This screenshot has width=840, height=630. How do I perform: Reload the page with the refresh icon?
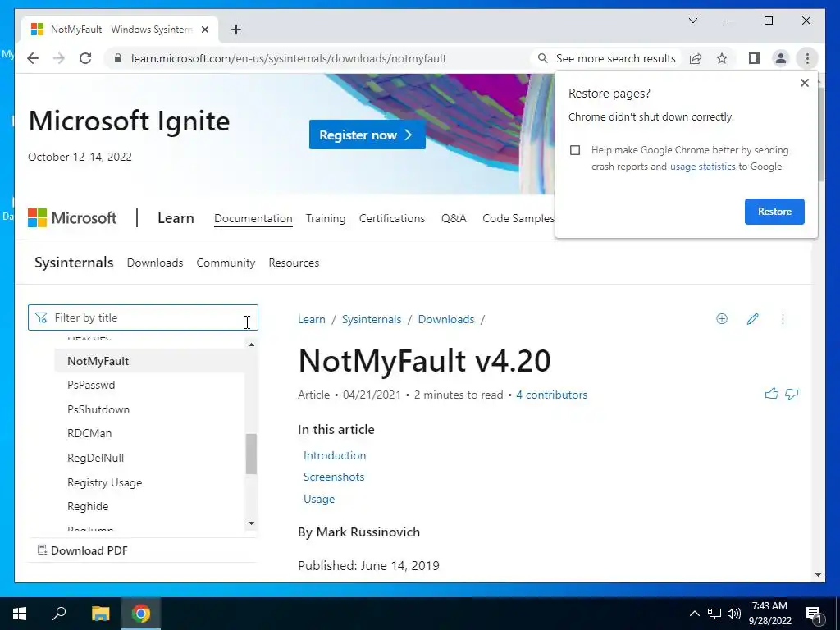pyautogui.click(x=85, y=58)
